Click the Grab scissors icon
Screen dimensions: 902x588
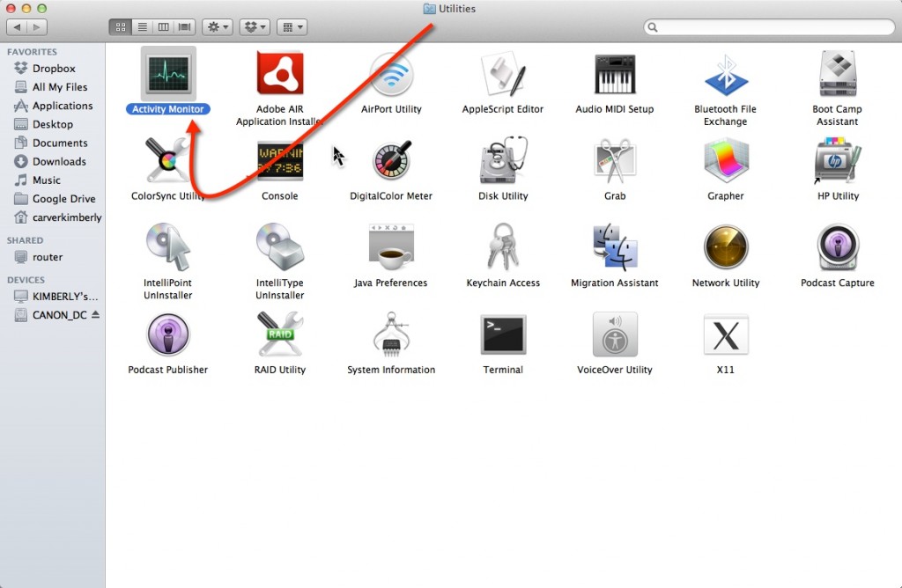(x=614, y=160)
